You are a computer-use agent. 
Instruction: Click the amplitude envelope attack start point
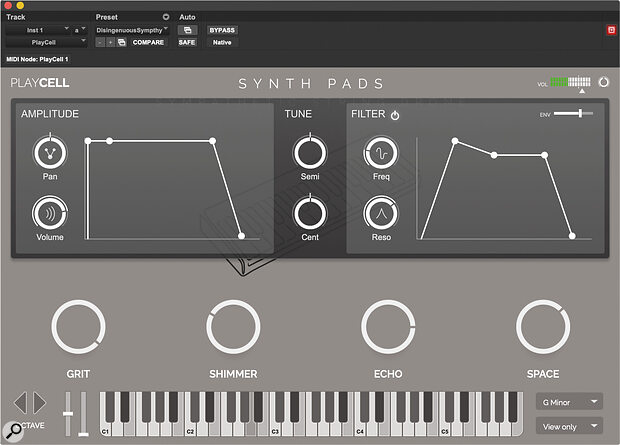click(88, 141)
